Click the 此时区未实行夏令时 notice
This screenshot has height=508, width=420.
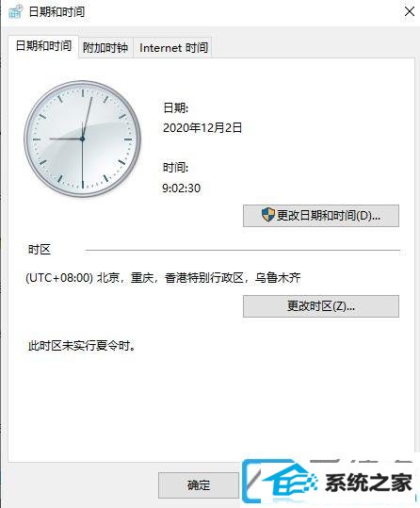point(81,346)
